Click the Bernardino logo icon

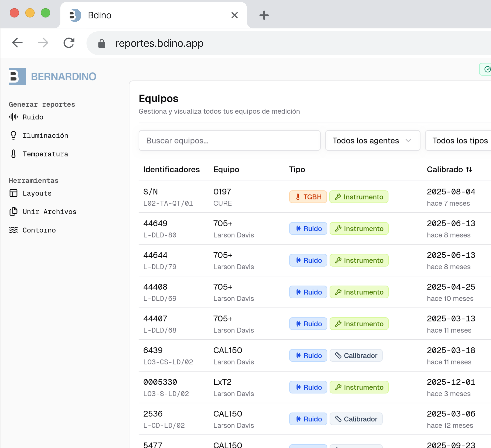pos(17,76)
